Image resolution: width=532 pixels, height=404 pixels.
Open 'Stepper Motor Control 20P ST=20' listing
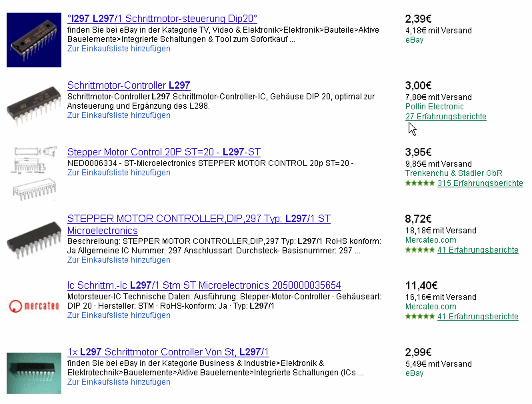click(164, 152)
